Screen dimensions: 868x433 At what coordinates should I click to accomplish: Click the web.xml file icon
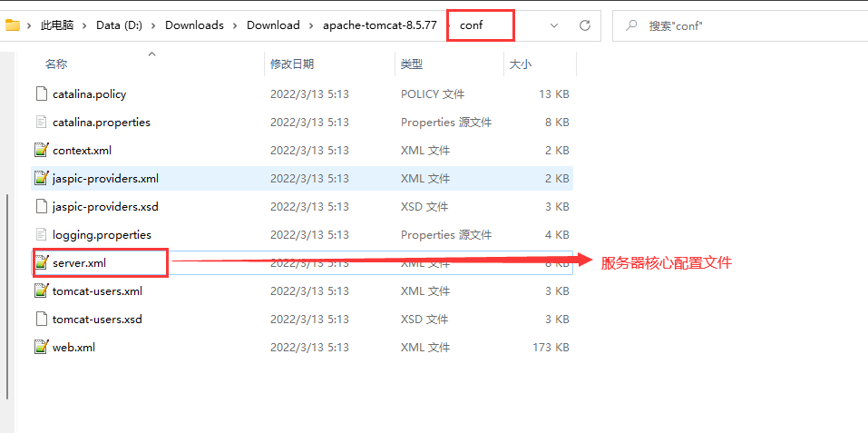click(42, 347)
